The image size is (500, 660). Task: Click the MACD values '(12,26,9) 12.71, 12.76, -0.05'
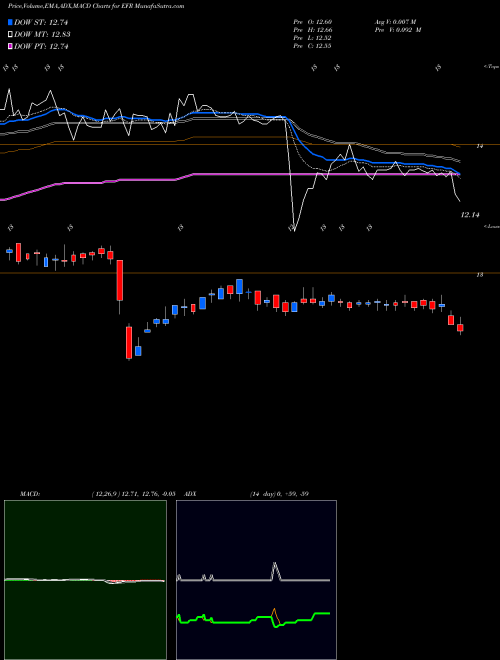[x=133, y=494]
